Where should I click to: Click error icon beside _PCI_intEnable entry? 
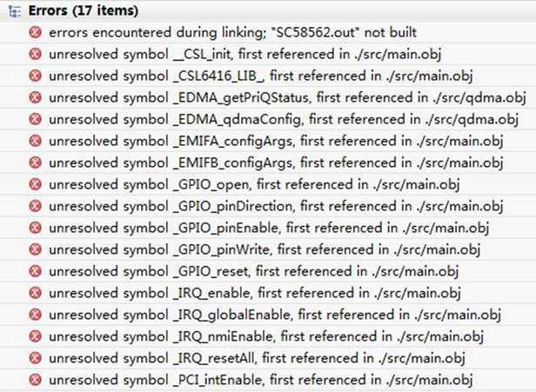tap(35, 380)
